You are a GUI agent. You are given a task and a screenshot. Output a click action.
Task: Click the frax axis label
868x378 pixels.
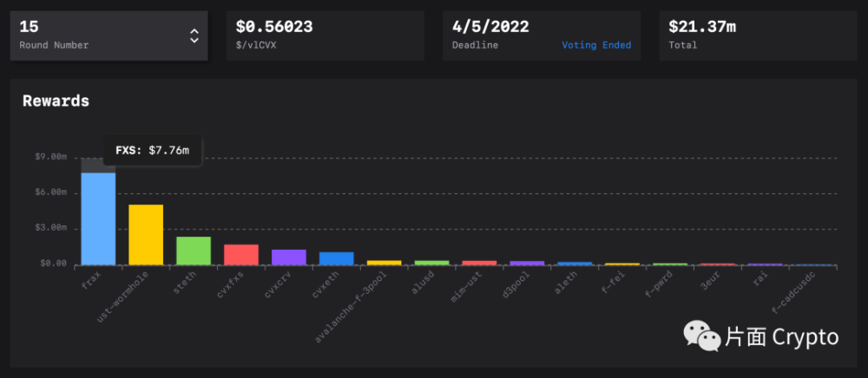tap(91, 280)
